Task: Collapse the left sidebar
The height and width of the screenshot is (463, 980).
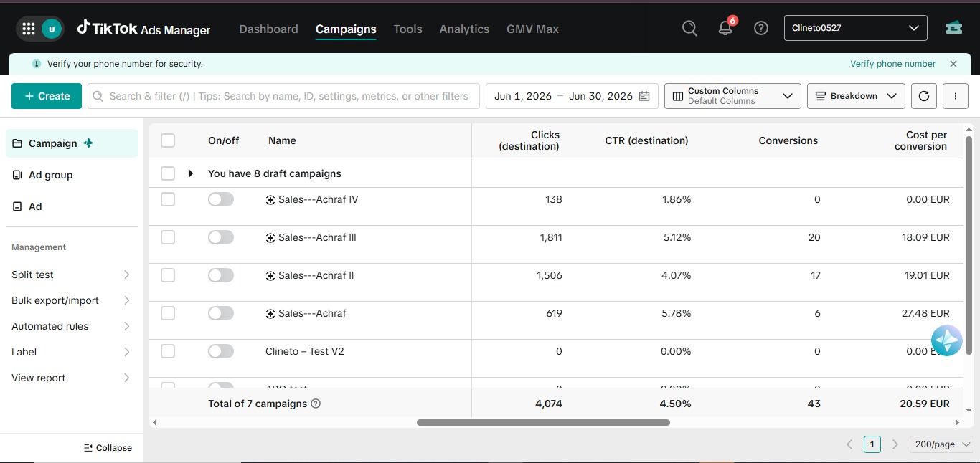Action: point(108,448)
